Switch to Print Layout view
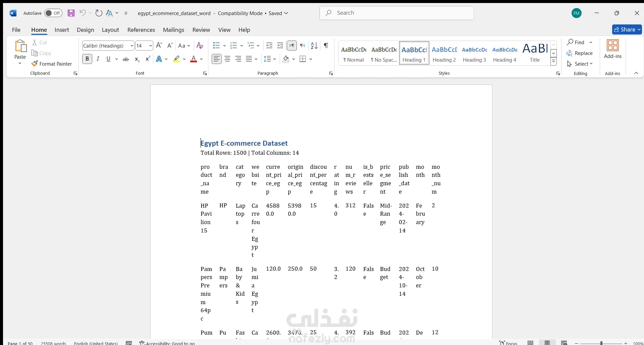This screenshot has width=644, height=345. pyautogui.click(x=547, y=343)
